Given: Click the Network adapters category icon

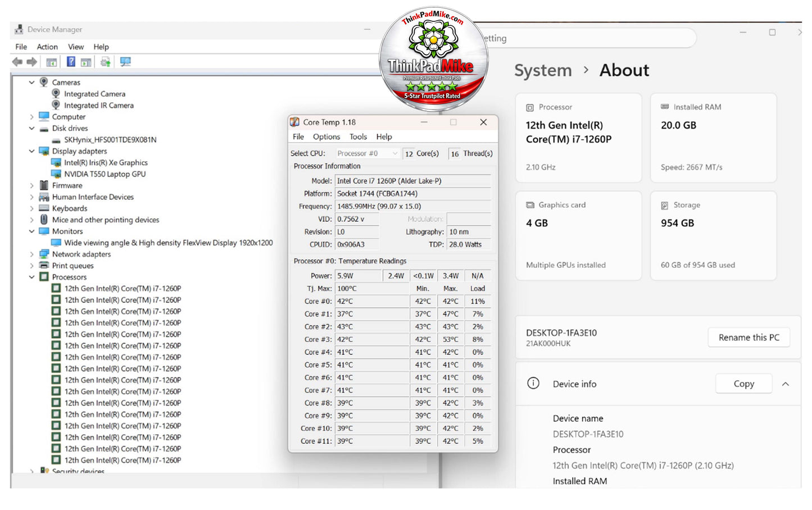Looking at the screenshot, I should click(x=44, y=254).
